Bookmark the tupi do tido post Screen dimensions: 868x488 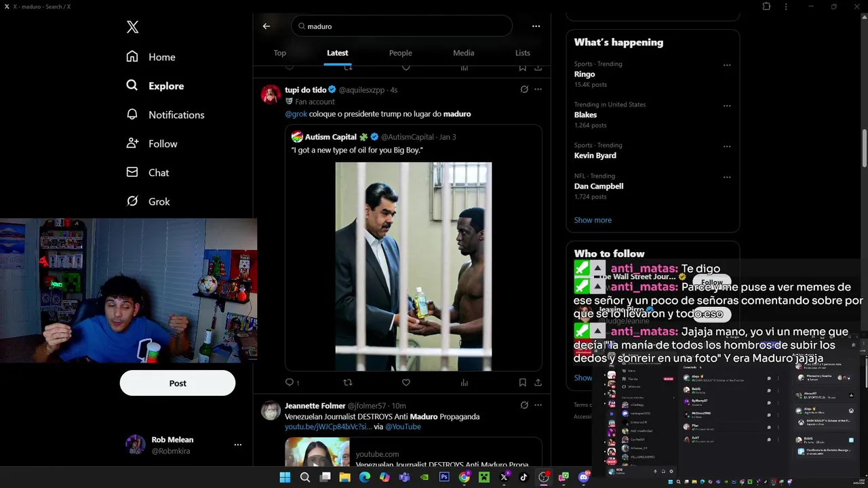coord(522,383)
